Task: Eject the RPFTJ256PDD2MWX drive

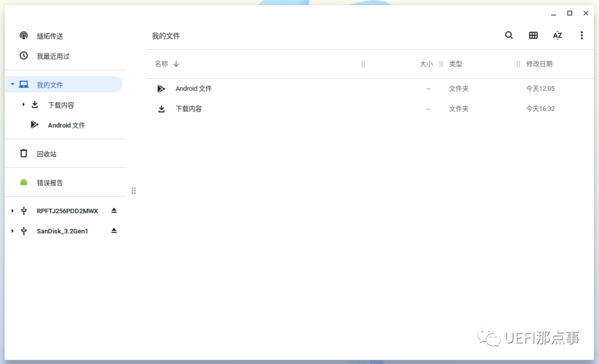Action: coord(114,211)
